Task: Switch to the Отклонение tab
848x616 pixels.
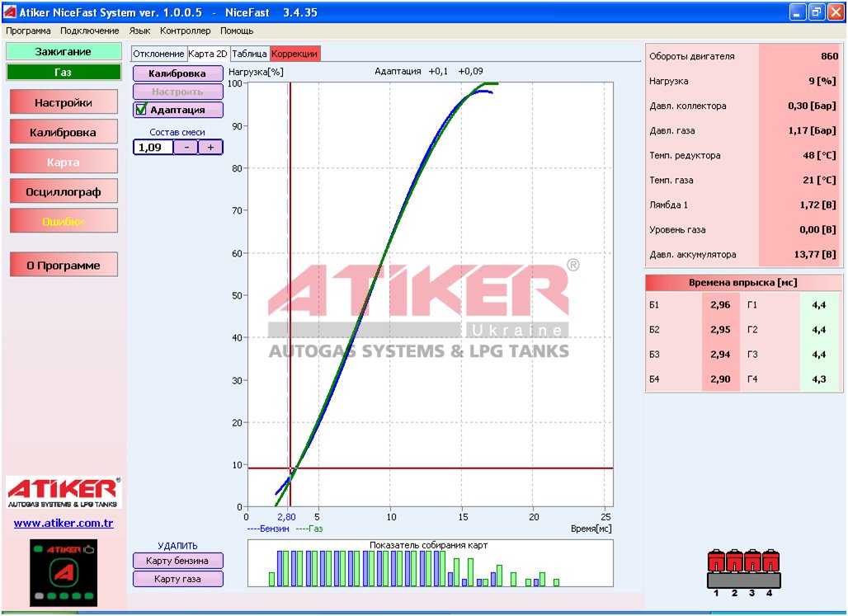Action: point(158,54)
